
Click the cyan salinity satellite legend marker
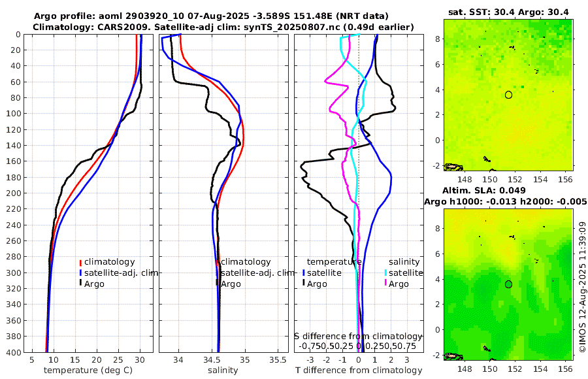point(385,273)
